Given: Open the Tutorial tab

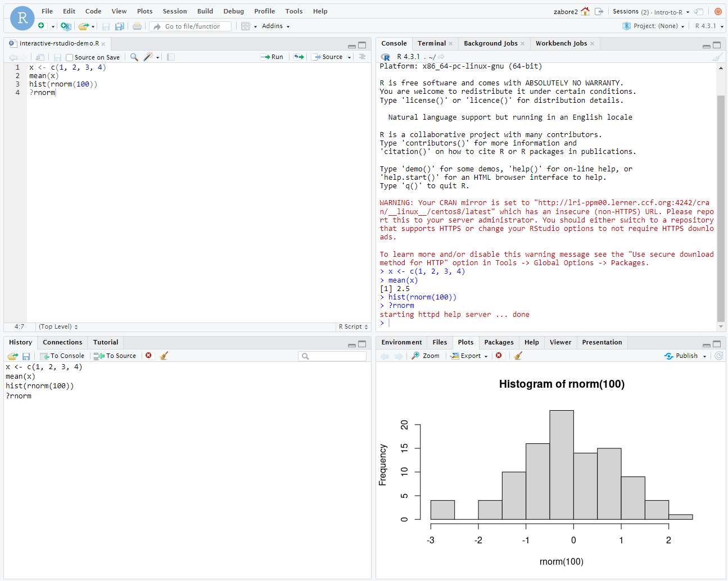Looking at the screenshot, I should click(106, 342).
